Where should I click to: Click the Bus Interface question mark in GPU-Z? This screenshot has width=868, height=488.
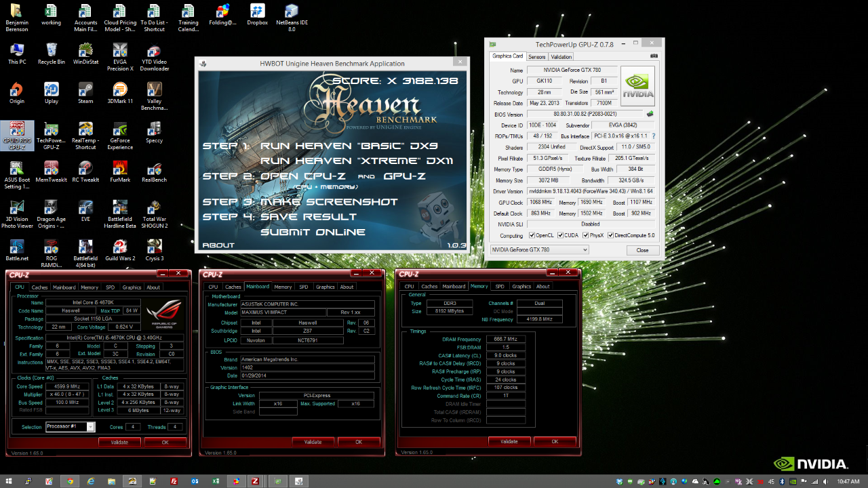tap(654, 136)
